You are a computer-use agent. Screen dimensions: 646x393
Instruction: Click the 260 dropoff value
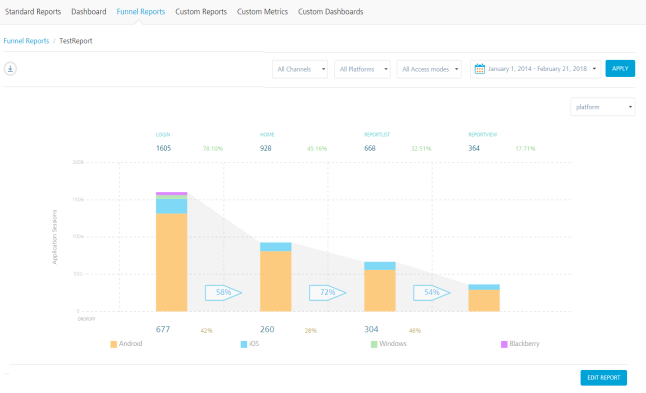[267, 329]
